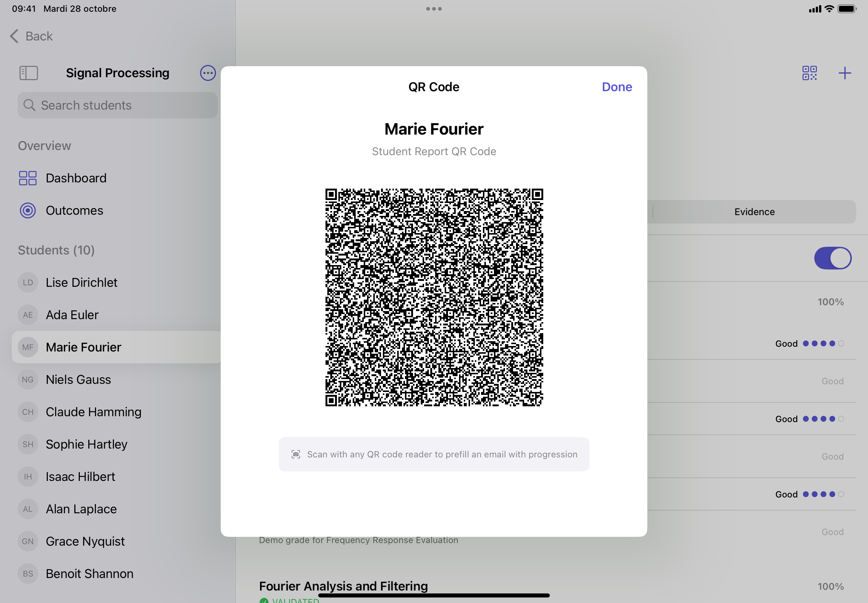Go Back to previous screen
This screenshot has width=868, height=603.
click(39, 36)
